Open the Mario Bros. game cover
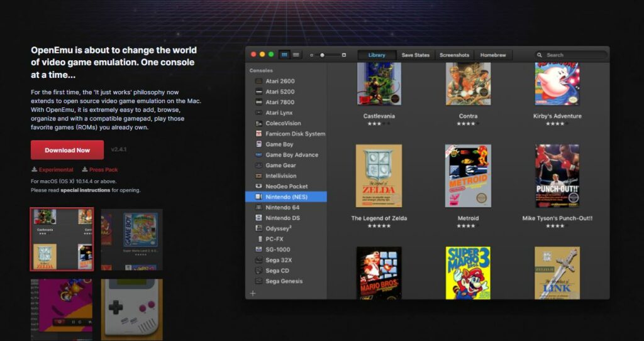The width and height of the screenshot is (644, 341). [x=379, y=273]
